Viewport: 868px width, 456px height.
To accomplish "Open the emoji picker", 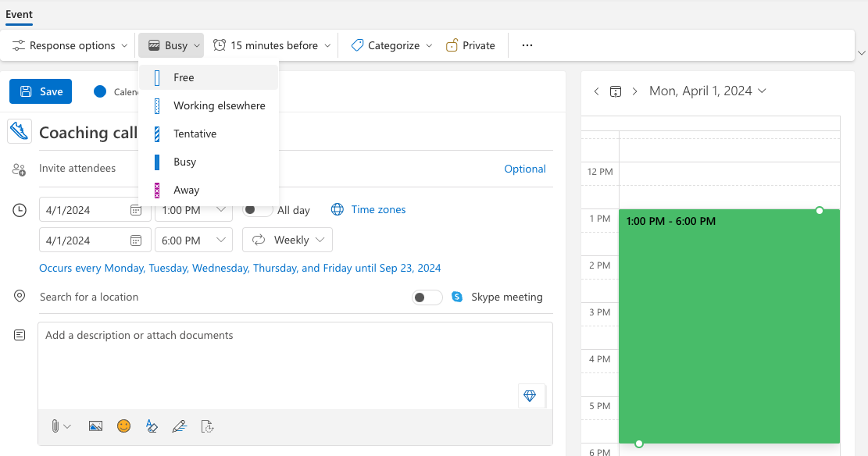I will 124,426.
